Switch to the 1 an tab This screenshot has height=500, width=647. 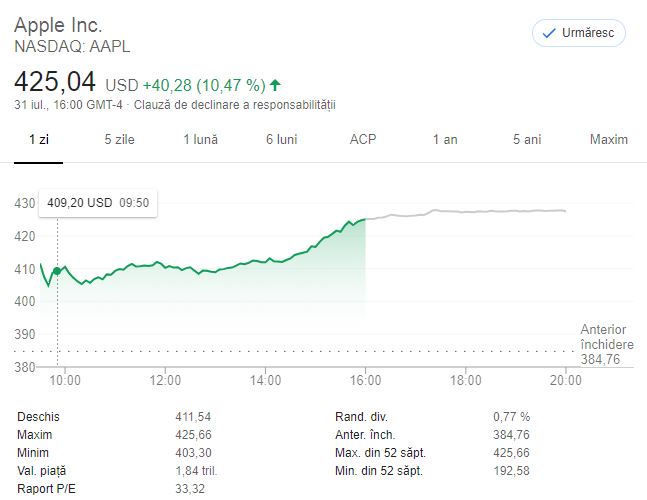(445, 139)
